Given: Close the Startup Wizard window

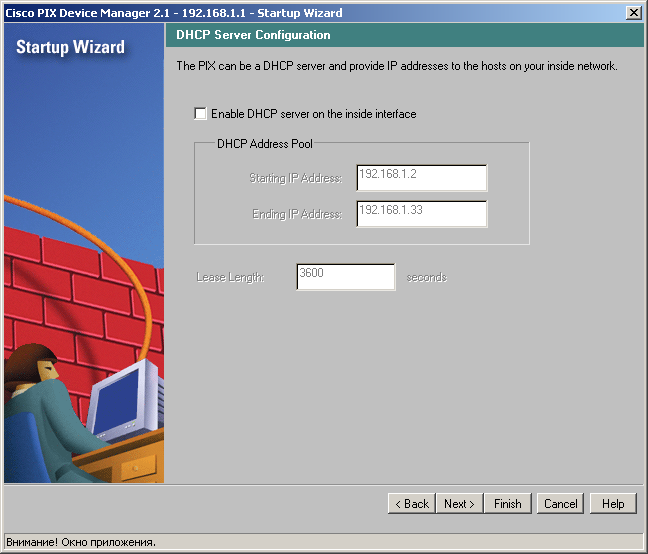Looking at the screenshot, I should pos(634,13).
